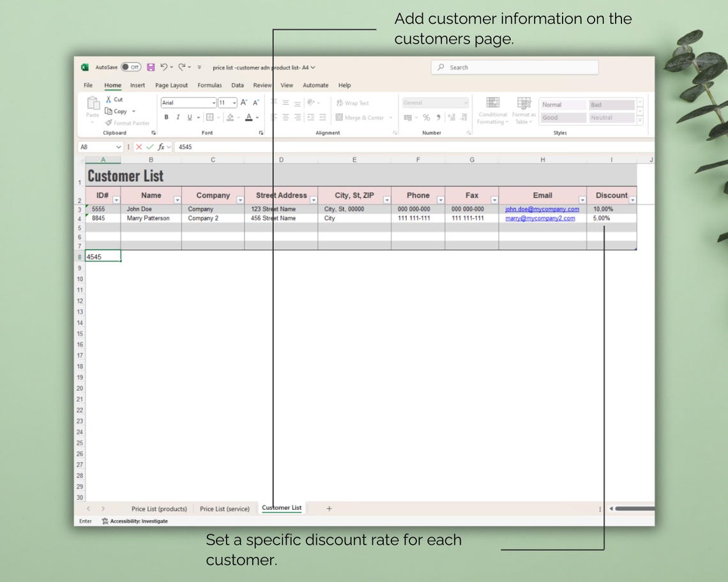Select cell with Marry Patterson
This screenshot has width=728, height=582.
[151, 218]
